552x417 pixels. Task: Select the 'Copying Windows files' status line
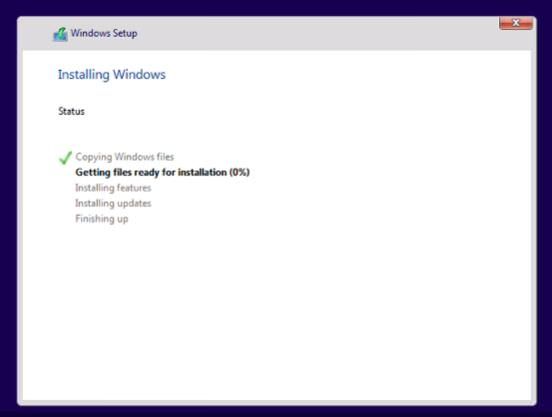coord(125,157)
